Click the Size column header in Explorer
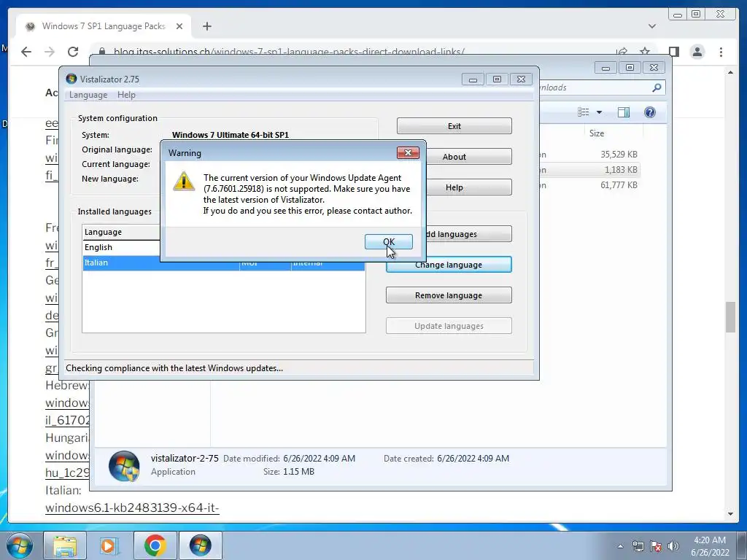 click(x=597, y=133)
